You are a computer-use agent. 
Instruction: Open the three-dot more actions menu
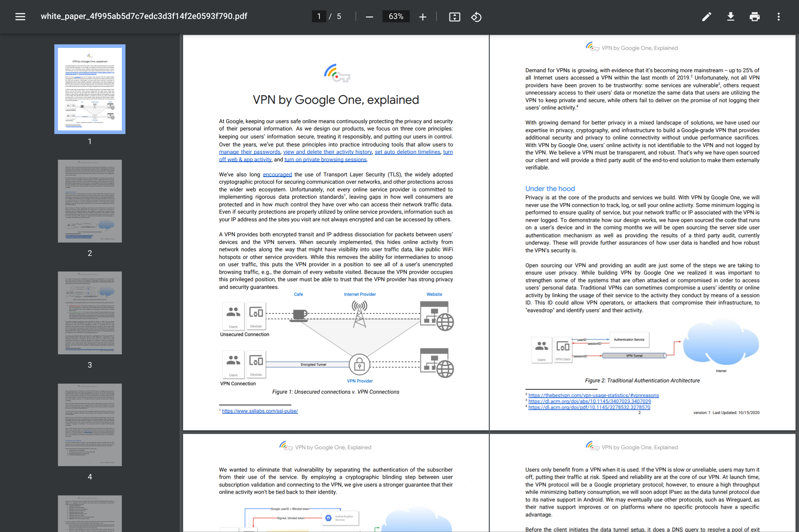778,17
